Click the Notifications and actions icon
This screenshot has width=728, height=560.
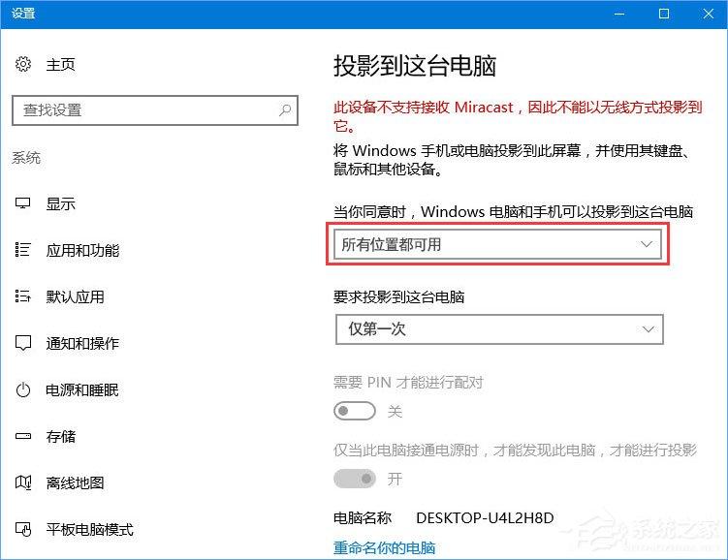23,343
